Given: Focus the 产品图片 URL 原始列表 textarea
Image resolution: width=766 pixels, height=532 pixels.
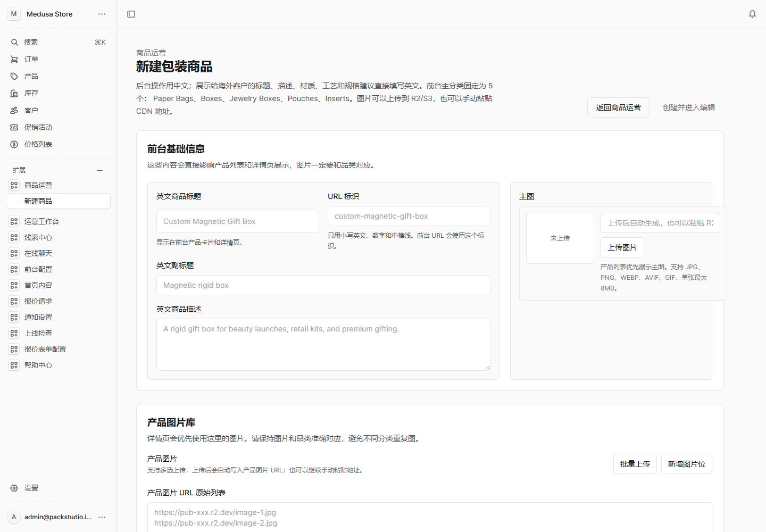Looking at the screenshot, I should (x=430, y=517).
